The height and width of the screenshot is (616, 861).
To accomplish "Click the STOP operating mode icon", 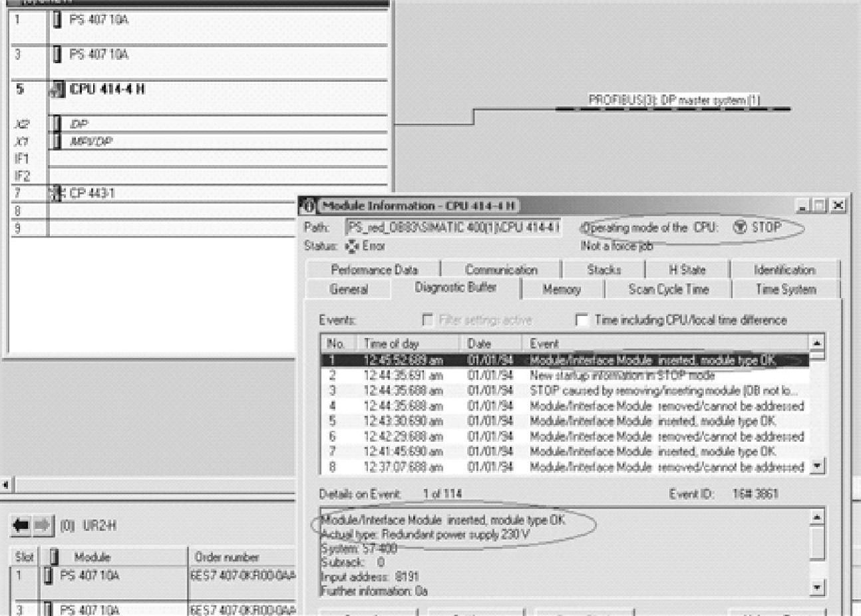I will (x=740, y=228).
